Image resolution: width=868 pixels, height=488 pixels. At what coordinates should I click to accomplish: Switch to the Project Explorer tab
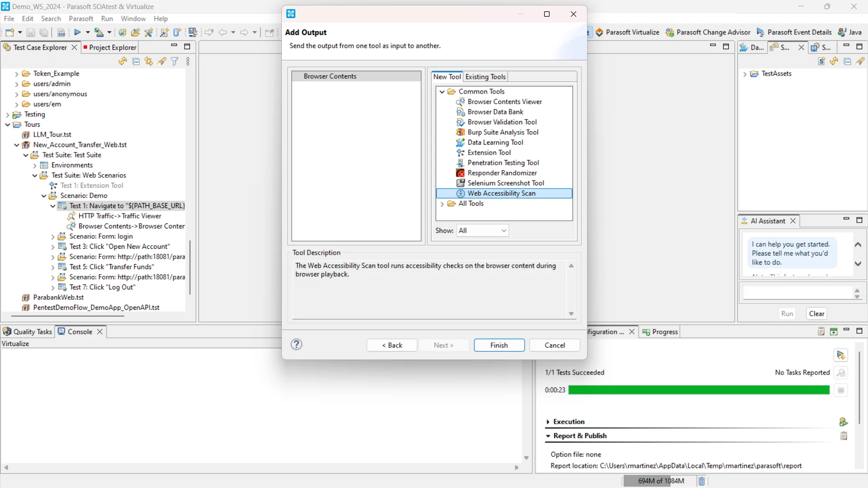pos(109,47)
